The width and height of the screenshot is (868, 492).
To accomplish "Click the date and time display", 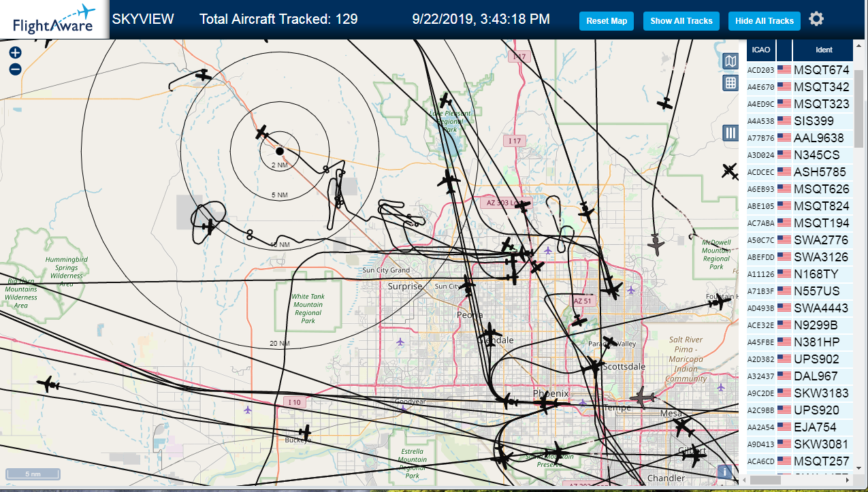I will (x=481, y=19).
